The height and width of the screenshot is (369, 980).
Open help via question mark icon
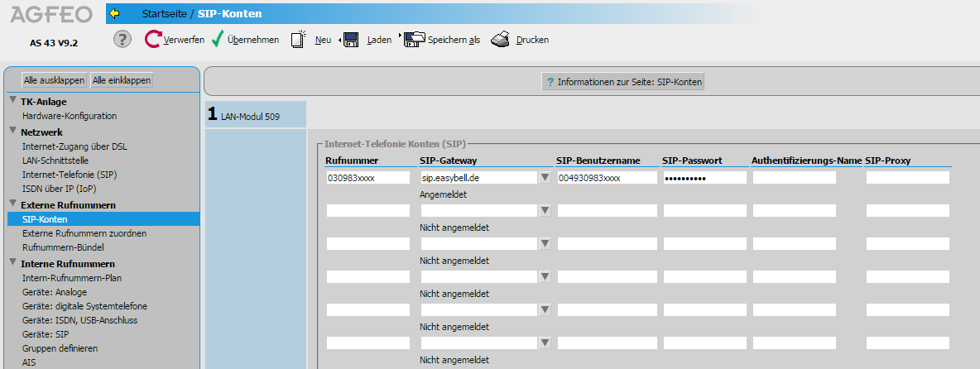click(x=122, y=39)
